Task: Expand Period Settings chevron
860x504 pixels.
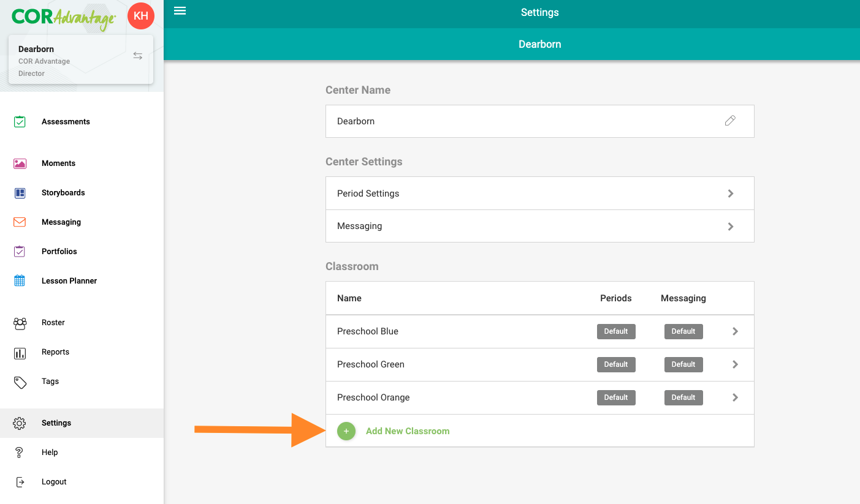Action: 730,194
